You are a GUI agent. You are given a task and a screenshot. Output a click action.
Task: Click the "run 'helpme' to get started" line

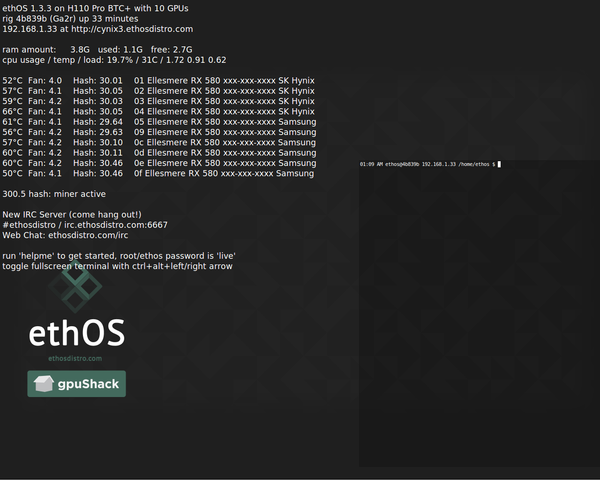click(119, 256)
